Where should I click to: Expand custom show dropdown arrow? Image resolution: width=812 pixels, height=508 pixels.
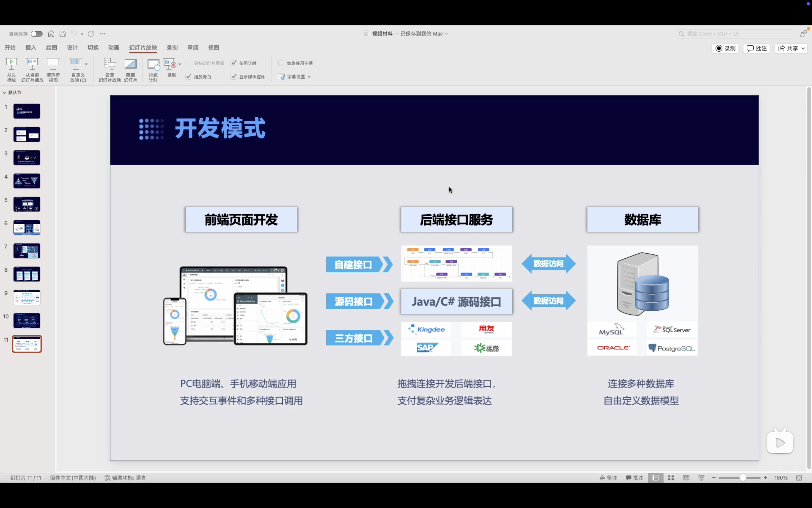(x=86, y=64)
